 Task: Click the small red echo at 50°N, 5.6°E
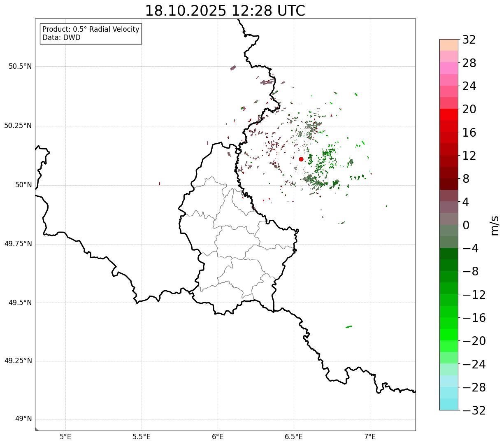click(x=160, y=184)
